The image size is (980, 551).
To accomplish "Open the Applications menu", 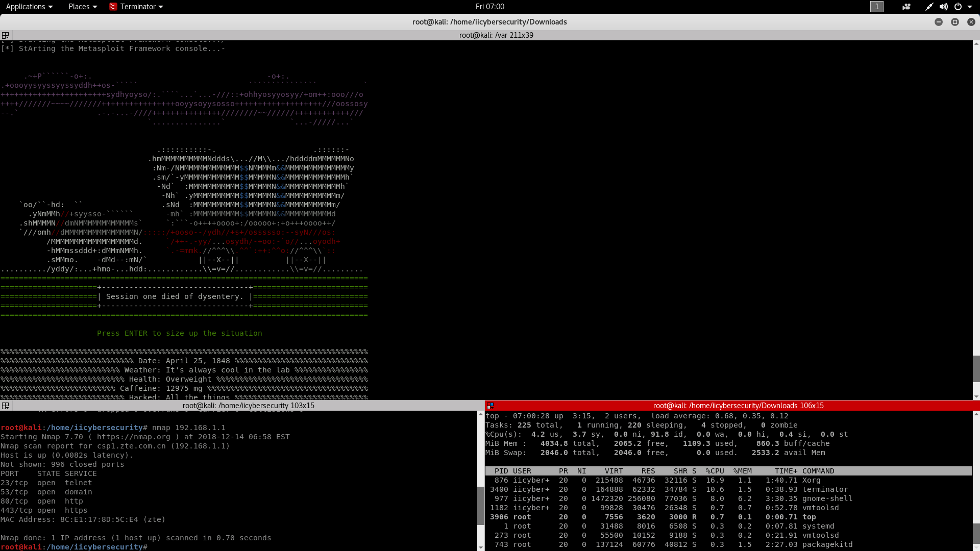I will (x=29, y=7).
